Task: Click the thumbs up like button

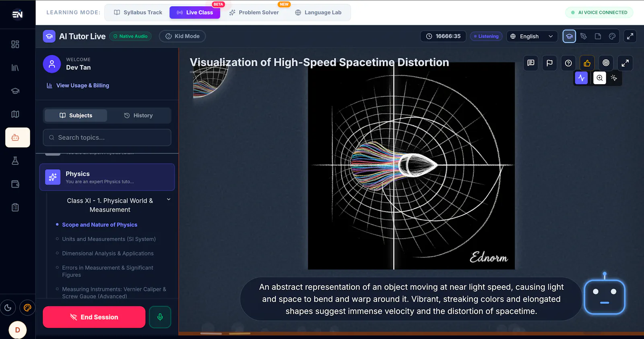Action: click(x=587, y=63)
